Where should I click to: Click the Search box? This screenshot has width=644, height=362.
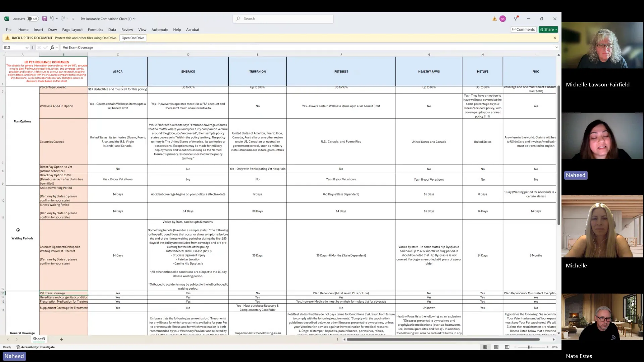pyautogui.click(x=283, y=18)
